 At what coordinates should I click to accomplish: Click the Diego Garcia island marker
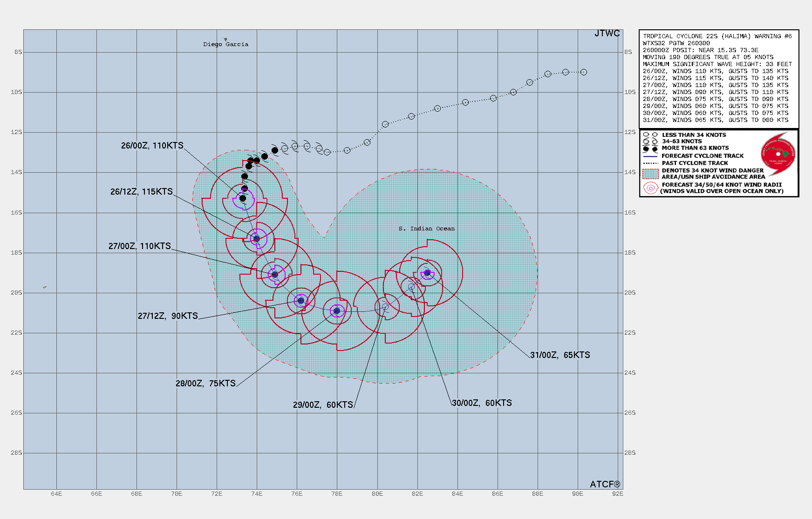point(225,40)
